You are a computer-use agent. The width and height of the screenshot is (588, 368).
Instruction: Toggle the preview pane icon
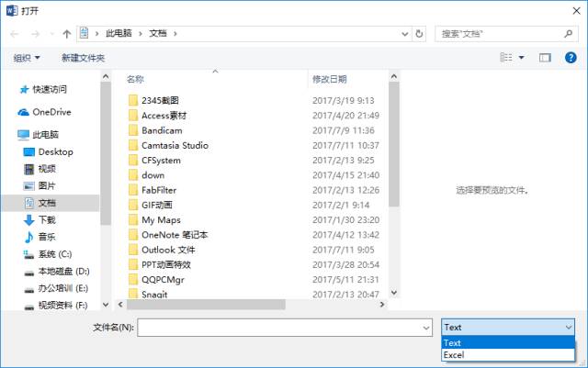tap(545, 58)
